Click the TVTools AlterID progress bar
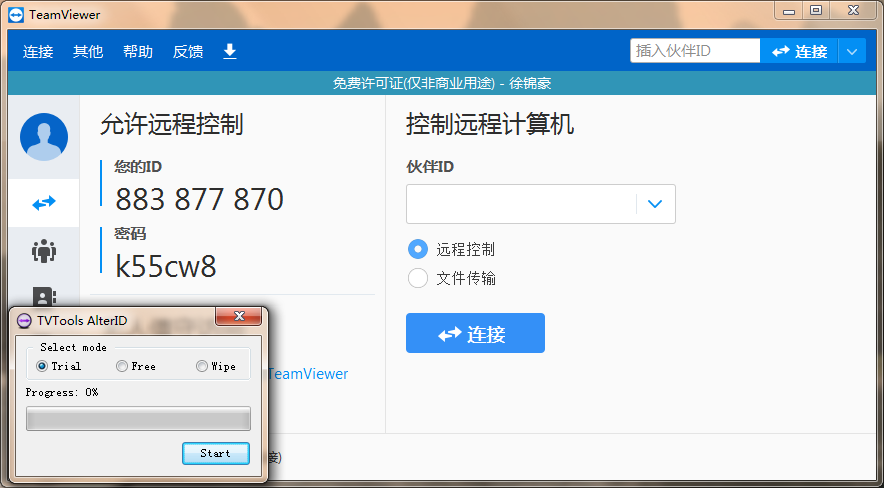 [138, 419]
